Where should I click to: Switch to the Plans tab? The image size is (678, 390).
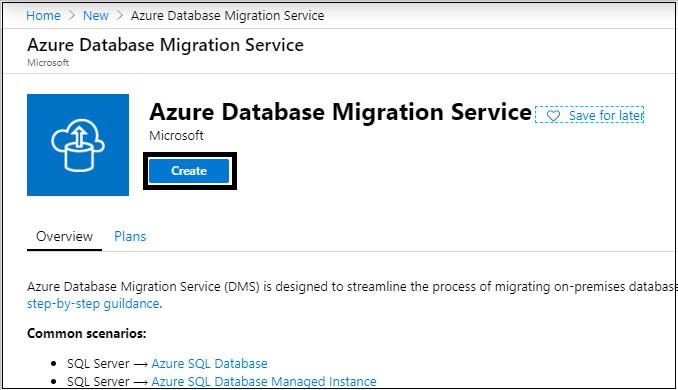click(130, 237)
